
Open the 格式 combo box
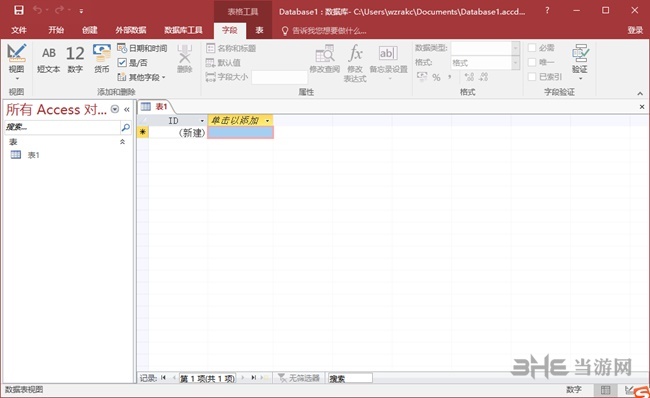coord(485,63)
